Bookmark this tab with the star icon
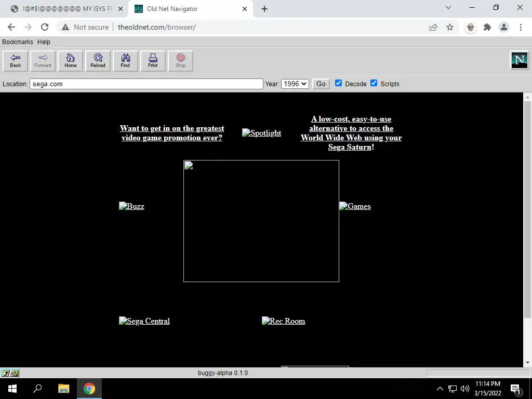 [450, 27]
